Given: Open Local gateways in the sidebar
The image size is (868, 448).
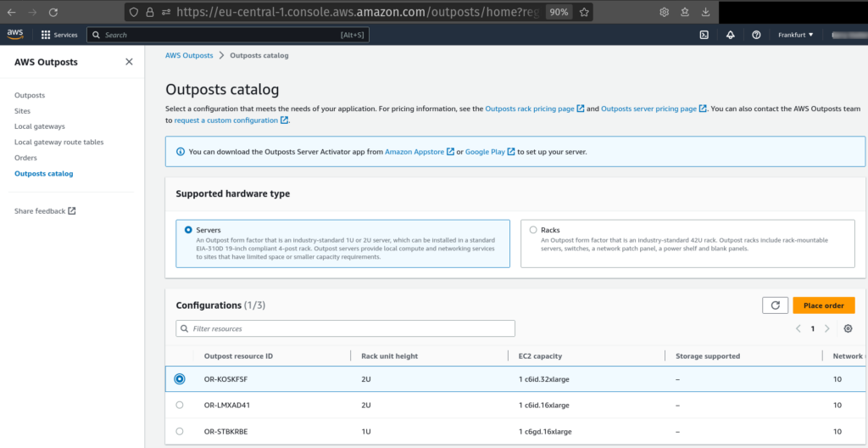Looking at the screenshot, I should [40, 126].
